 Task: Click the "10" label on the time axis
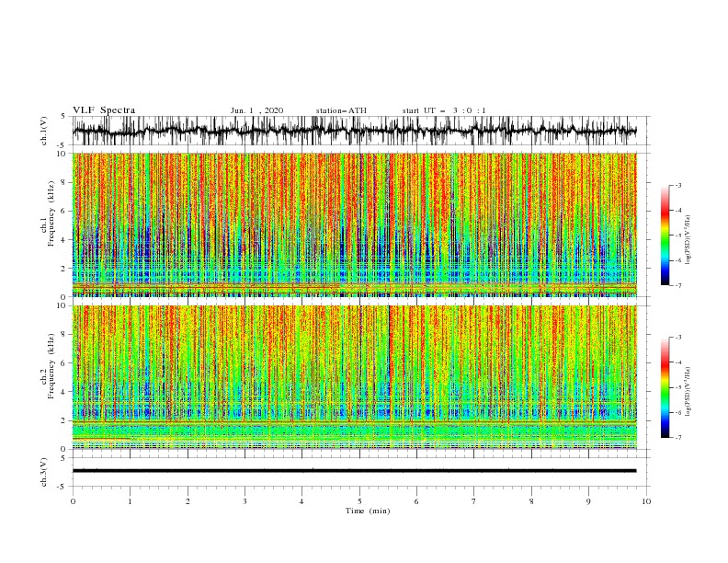tap(646, 501)
